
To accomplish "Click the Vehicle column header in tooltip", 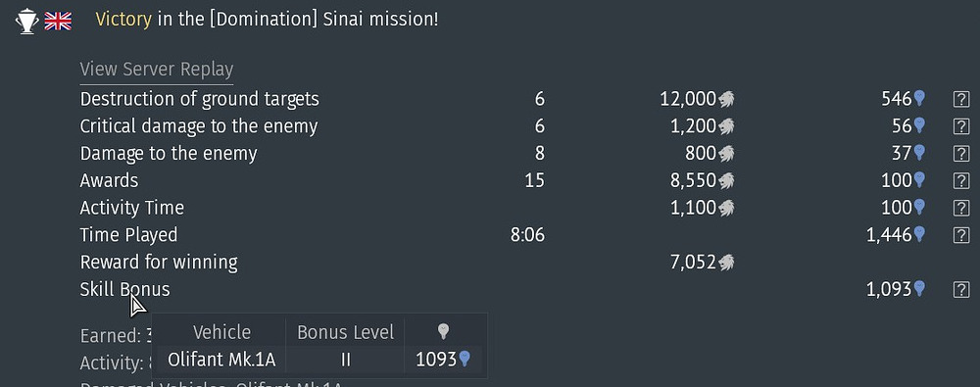I will 221,332.
